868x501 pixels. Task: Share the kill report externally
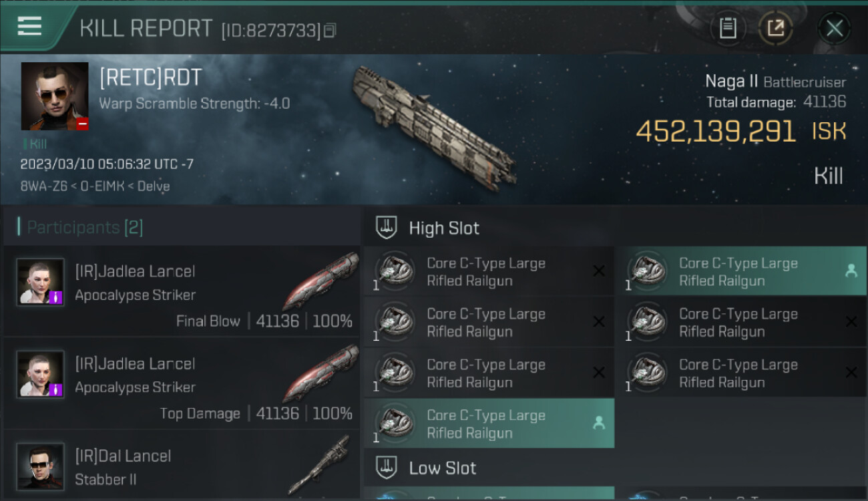775,28
